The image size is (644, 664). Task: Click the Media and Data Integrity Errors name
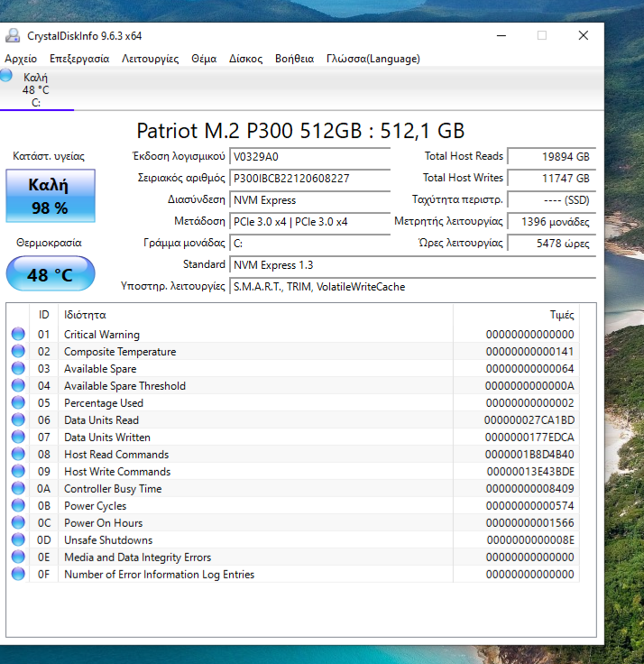click(x=138, y=558)
